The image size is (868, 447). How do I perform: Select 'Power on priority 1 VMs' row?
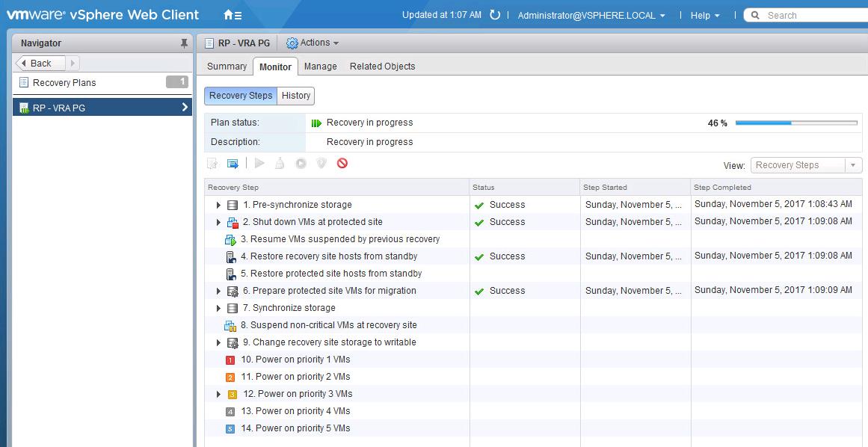(533, 360)
